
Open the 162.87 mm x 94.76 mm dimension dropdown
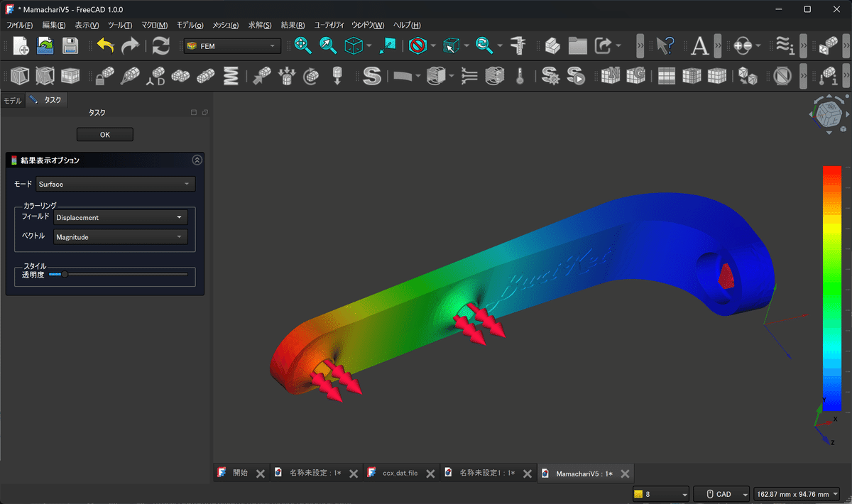[797, 494]
